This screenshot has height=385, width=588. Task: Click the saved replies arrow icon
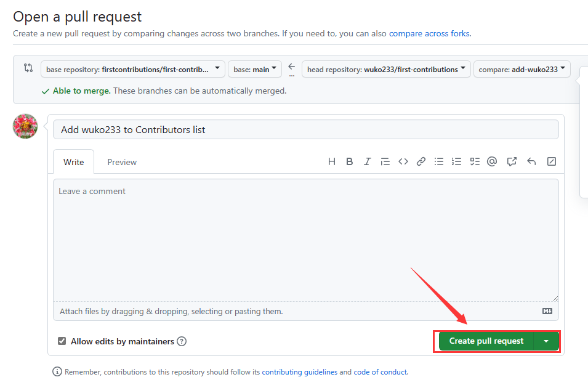click(531, 162)
